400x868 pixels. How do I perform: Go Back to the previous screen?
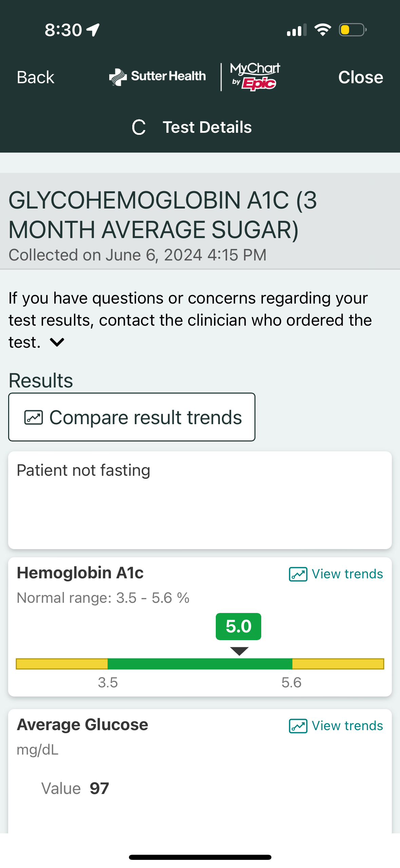36,77
